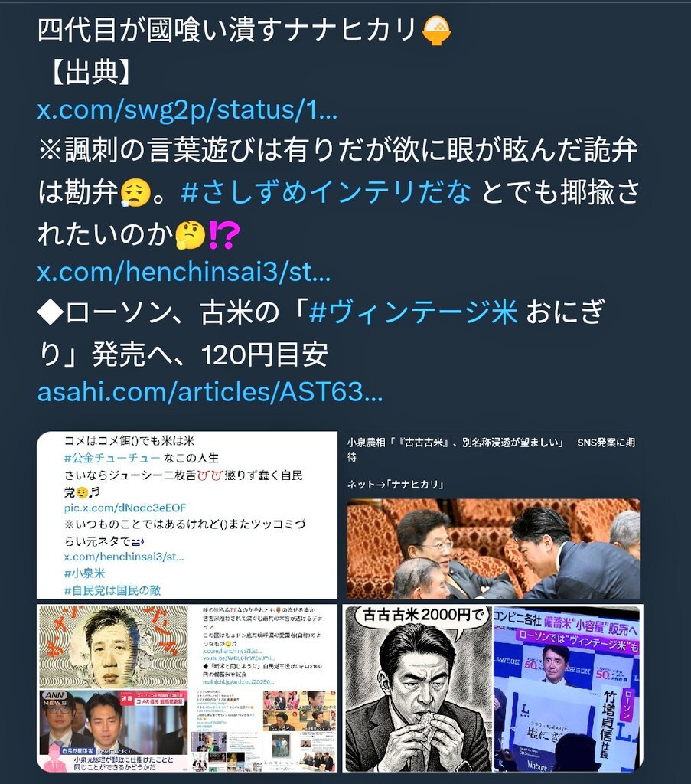Click the rice bowl emoji after ナナヒカリ
691x784 pixels.
pos(436,31)
